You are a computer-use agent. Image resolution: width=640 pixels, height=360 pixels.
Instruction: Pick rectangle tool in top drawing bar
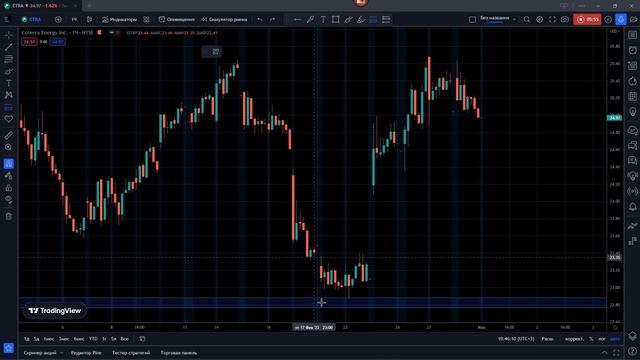pyautogui.click(x=336, y=19)
